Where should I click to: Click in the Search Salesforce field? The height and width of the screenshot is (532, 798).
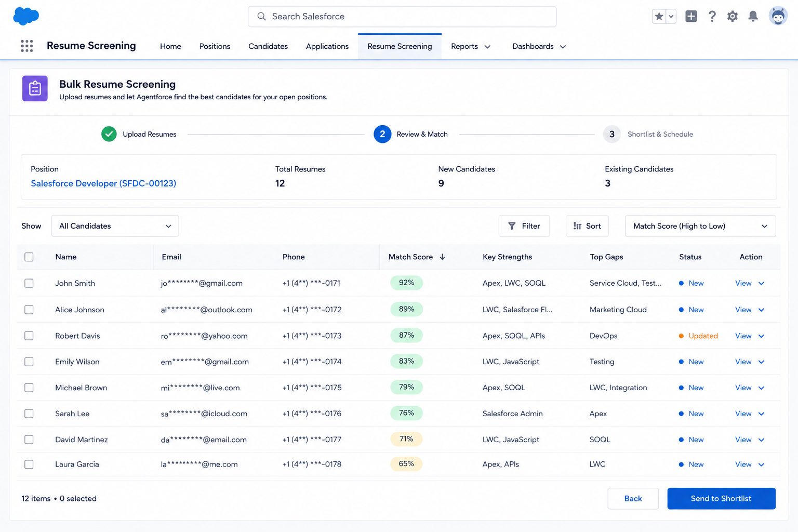402,17
